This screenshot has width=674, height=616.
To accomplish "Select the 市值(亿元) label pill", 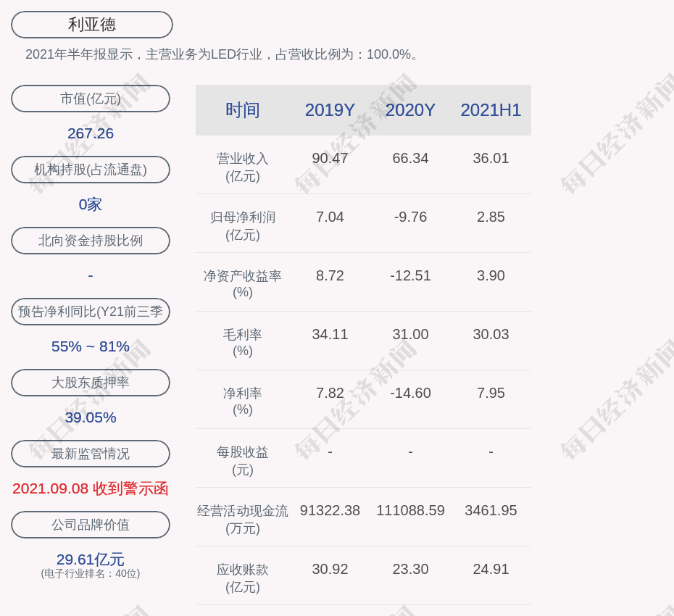I will click(91, 99).
